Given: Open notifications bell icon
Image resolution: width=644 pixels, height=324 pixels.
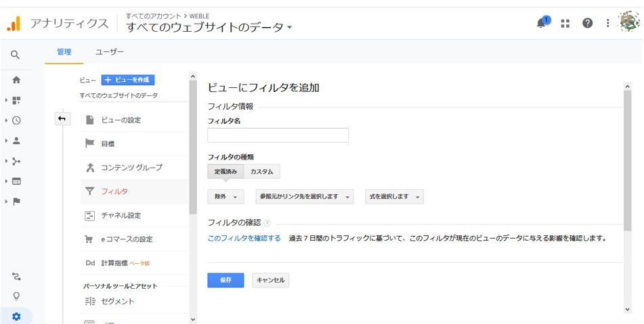Looking at the screenshot, I should [x=542, y=23].
